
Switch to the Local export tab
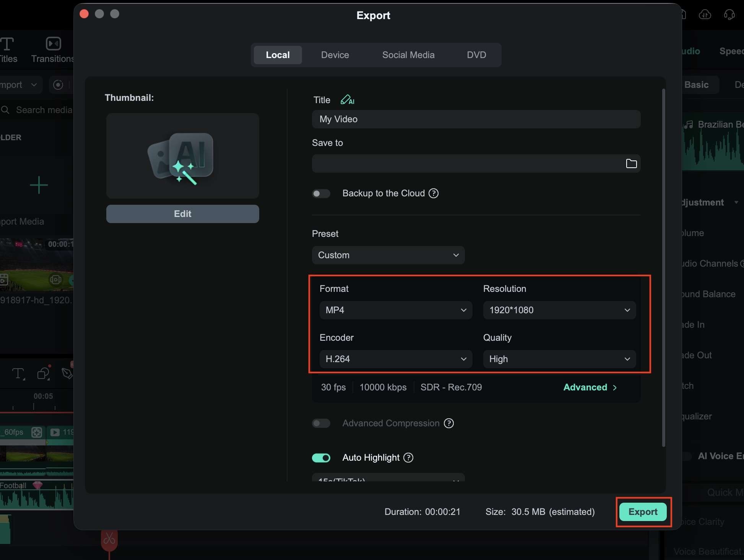pyautogui.click(x=278, y=55)
